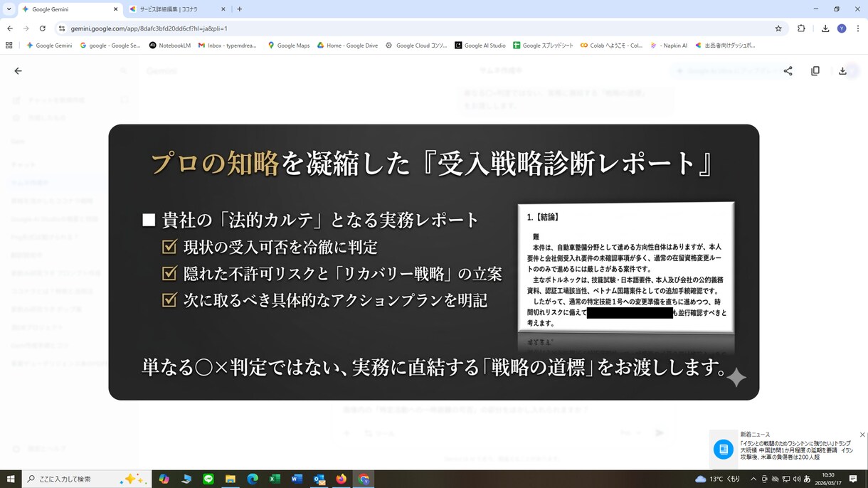
Task: Open Excel from taskbar
Action: pyautogui.click(x=275, y=479)
